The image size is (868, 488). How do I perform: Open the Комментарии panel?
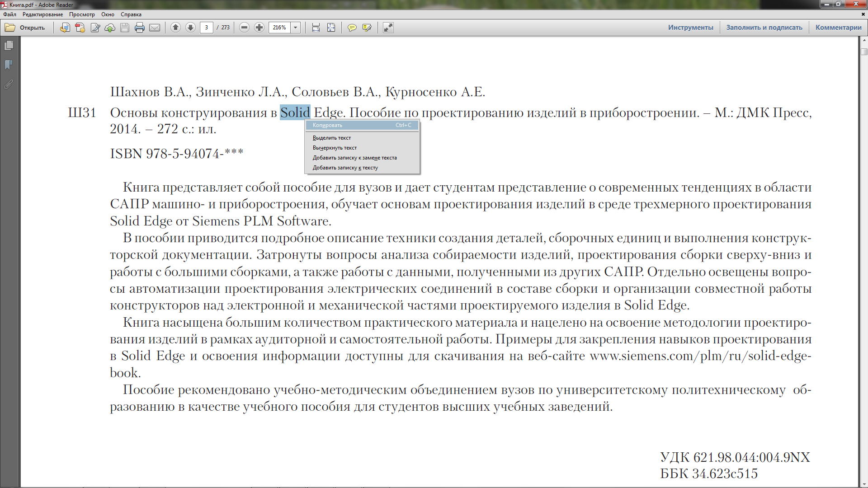[839, 28]
